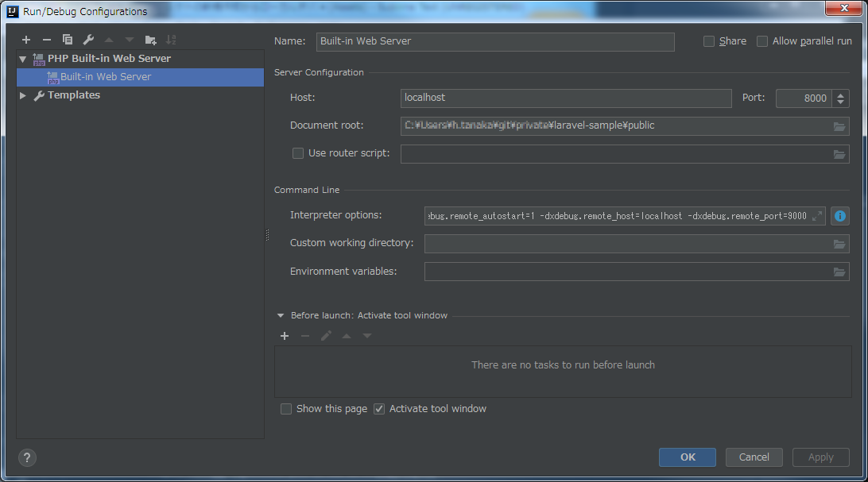Add a new run configuration
This screenshot has width=868, height=482.
click(26, 40)
